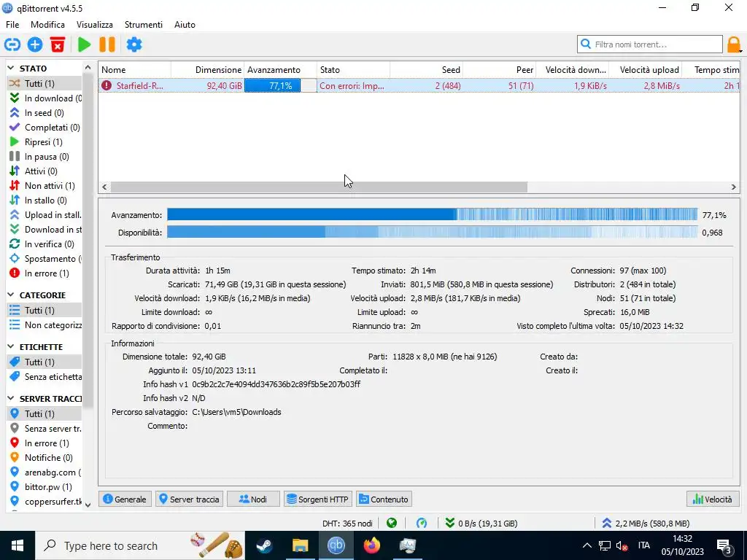The height and width of the screenshot is (560, 747).
Task: Click the Avanzamento pieces bar in details
Action: 432,214
